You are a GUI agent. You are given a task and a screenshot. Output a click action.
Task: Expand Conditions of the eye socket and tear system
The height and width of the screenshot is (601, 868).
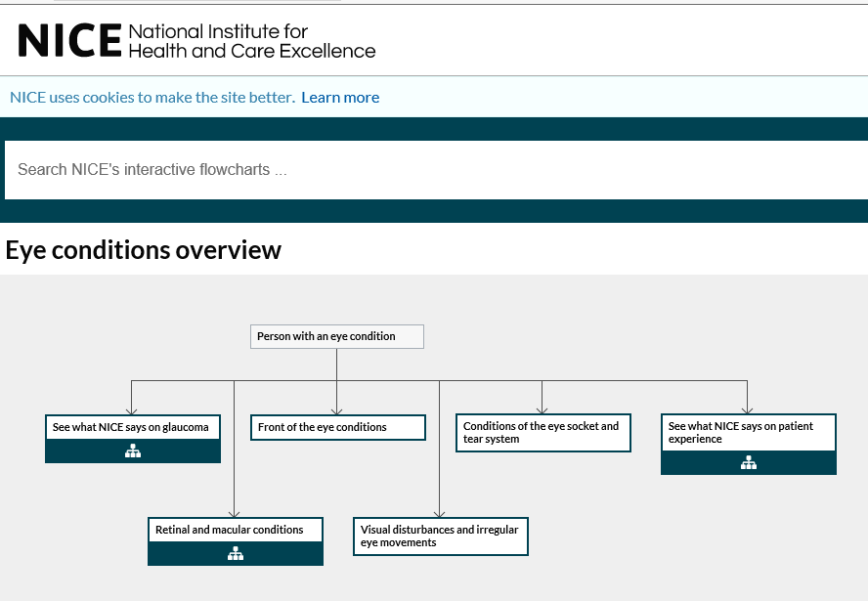tap(542, 433)
